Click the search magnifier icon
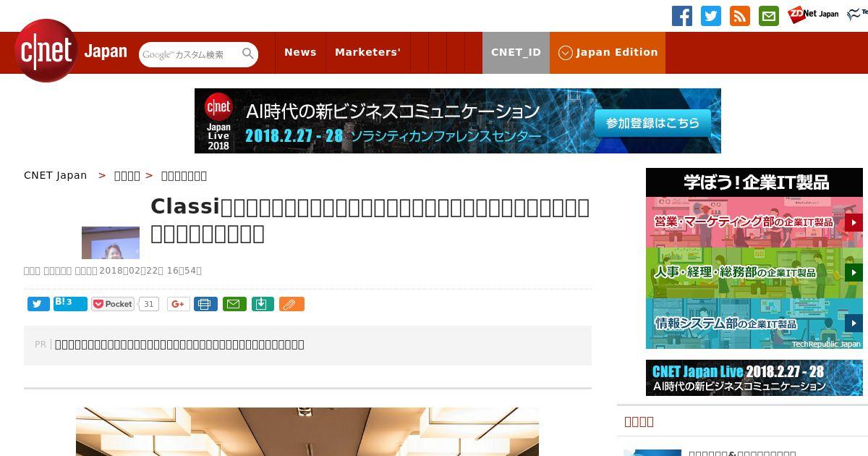This screenshot has width=868, height=456. (248, 54)
